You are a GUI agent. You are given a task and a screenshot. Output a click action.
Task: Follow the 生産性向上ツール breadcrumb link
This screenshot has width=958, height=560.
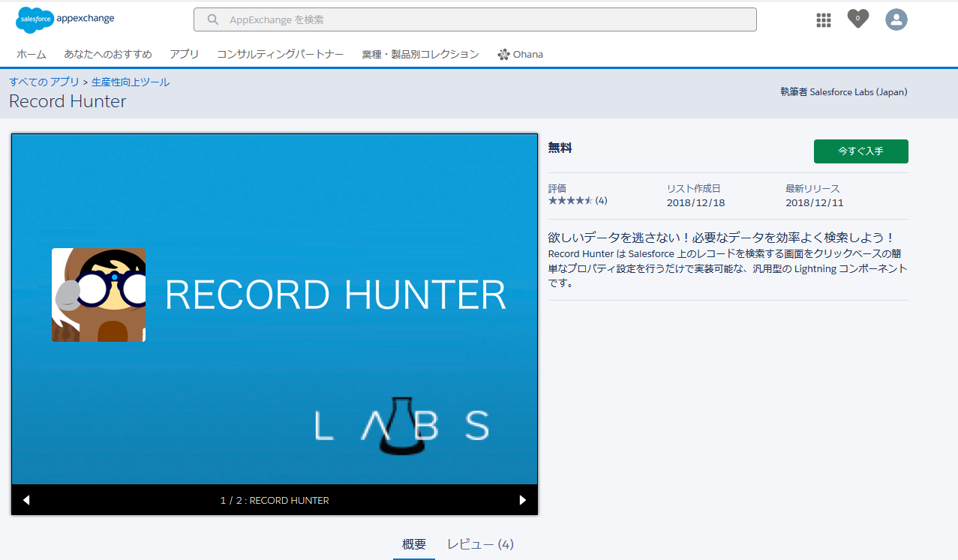pos(131,82)
